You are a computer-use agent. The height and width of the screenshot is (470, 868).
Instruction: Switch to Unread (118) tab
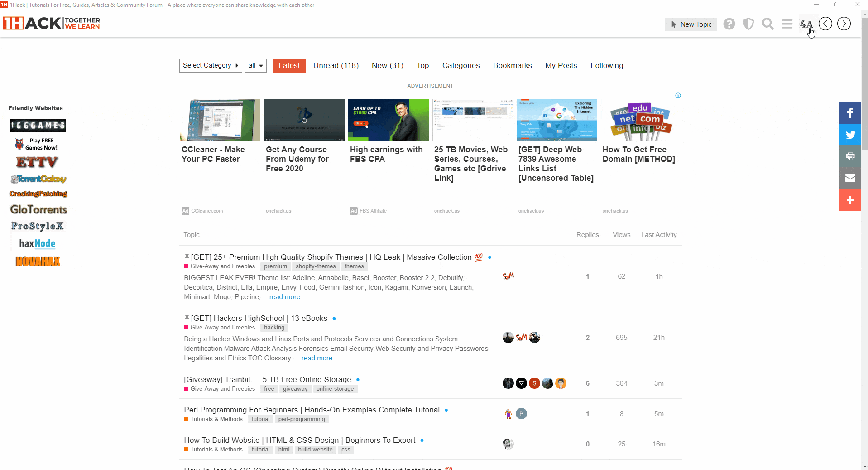(336, 66)
